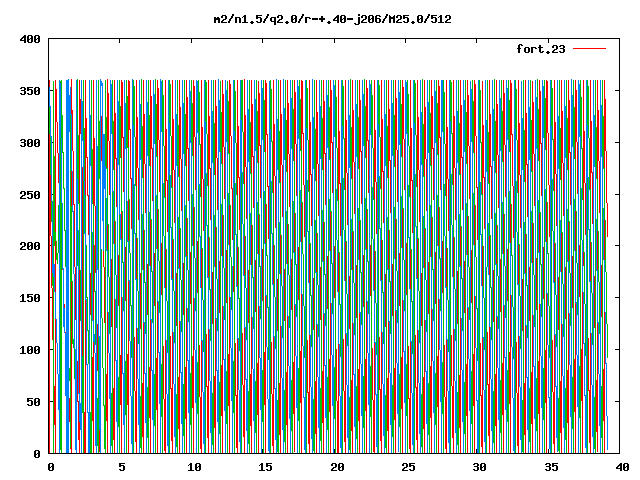Click x-axis label 20
This screenshot has height=480, width=640.
(x=337, y=467)
